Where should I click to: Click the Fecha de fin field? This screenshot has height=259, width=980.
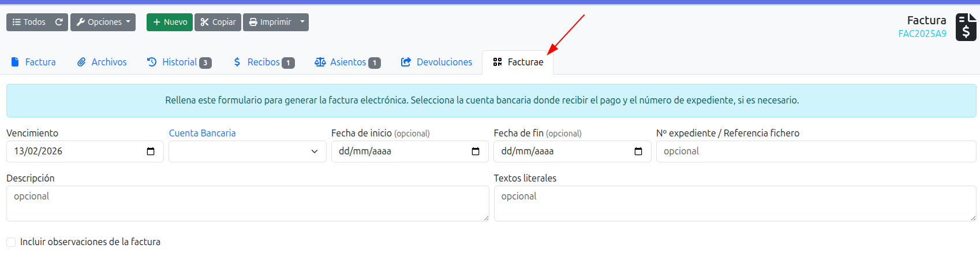[x=573, y=151]
